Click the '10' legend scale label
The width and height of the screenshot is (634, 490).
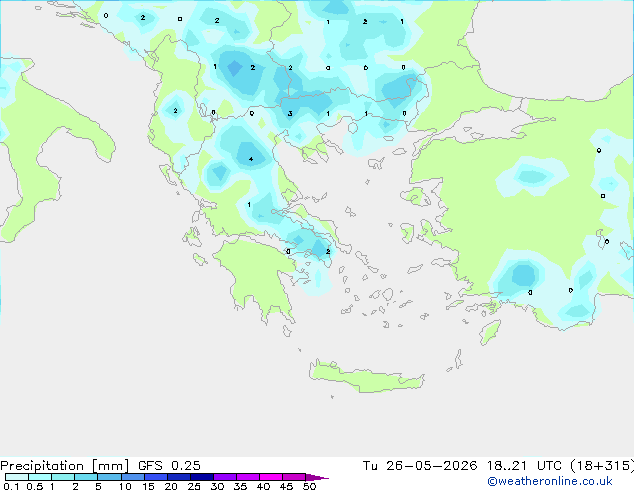[125, 486]
